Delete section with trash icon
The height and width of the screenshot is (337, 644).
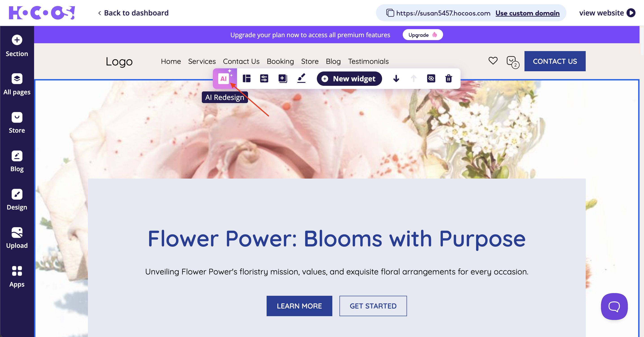point(448,79)
